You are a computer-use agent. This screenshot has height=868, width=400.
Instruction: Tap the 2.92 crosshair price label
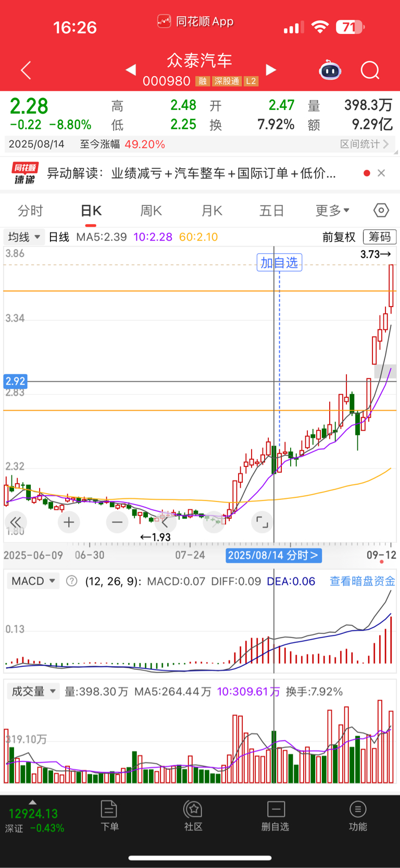point(15,381)
